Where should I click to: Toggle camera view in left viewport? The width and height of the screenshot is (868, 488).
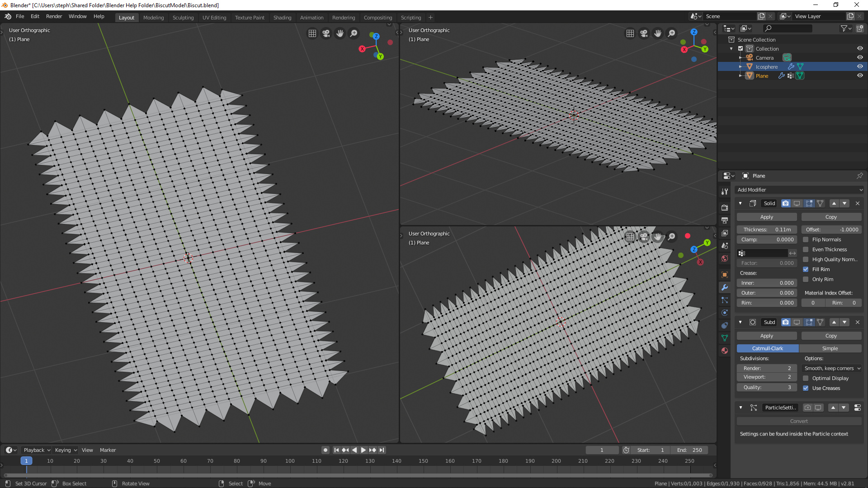(x=326, y=33)
